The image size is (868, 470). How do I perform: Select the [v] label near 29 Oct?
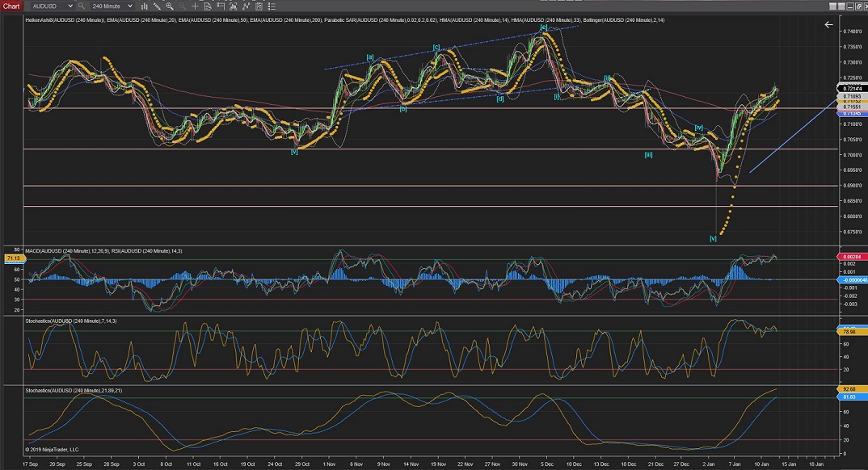pos(294,152)
